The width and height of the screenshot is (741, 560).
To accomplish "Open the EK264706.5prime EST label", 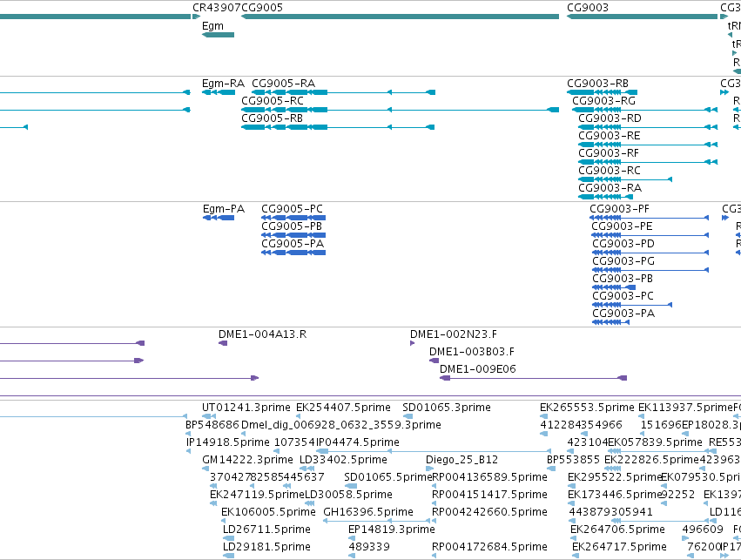I will click(x=617, y=530).
